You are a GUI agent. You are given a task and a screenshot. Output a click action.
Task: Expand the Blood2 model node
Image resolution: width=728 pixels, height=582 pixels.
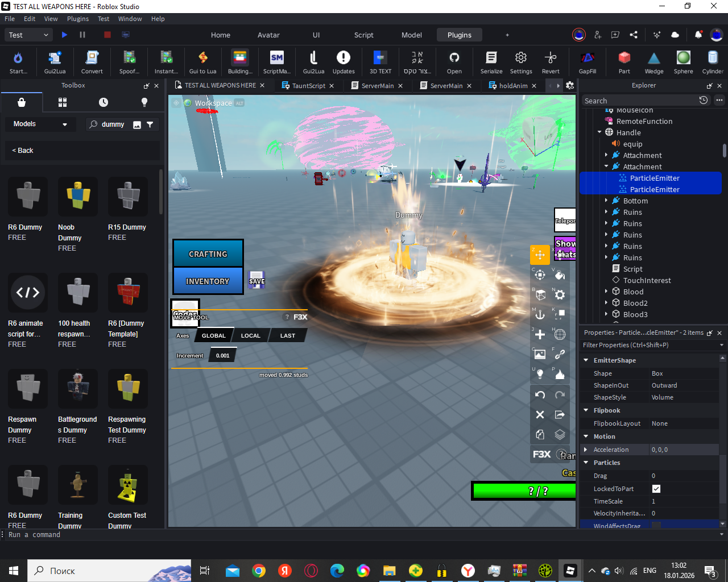click(x=606, y=303)
